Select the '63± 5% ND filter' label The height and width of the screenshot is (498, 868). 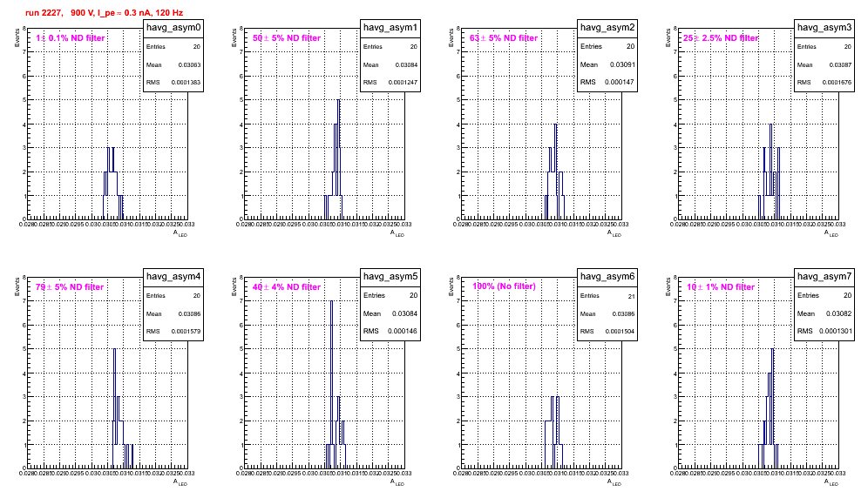(504, 38)
